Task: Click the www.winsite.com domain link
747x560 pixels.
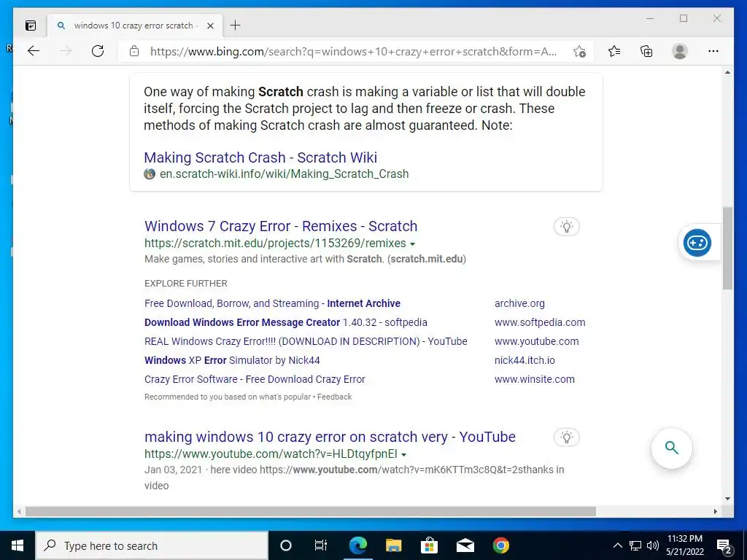Action: point(535,379)
